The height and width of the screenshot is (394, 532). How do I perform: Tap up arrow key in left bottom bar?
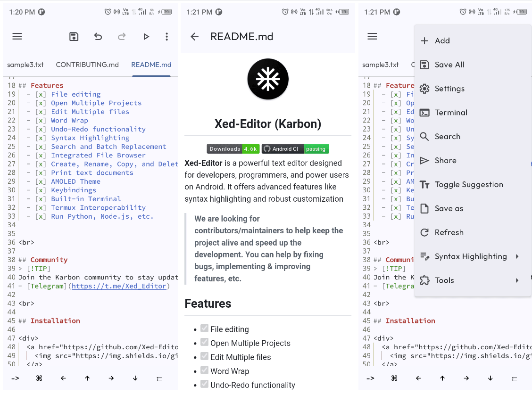click(x=87, y=378)
